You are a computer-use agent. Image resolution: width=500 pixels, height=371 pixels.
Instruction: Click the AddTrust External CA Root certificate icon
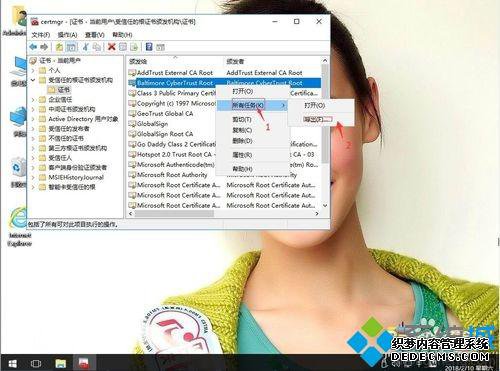pos(132,73)
